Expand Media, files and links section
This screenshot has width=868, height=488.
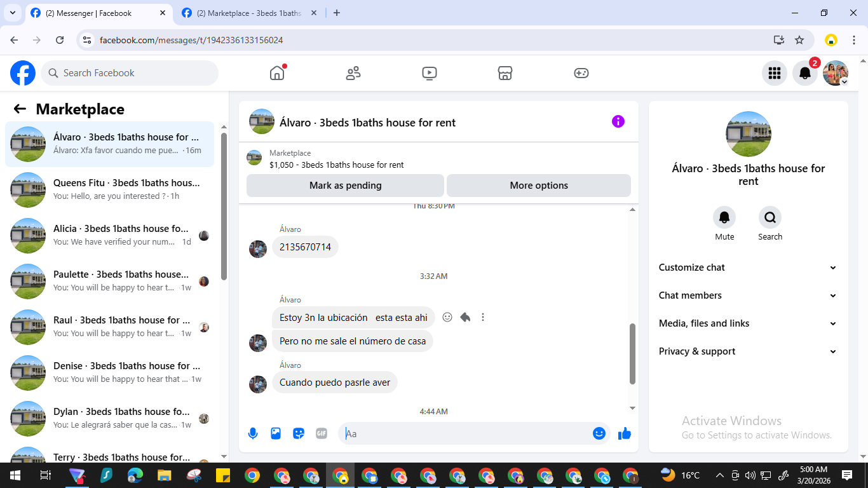point(748,323)
